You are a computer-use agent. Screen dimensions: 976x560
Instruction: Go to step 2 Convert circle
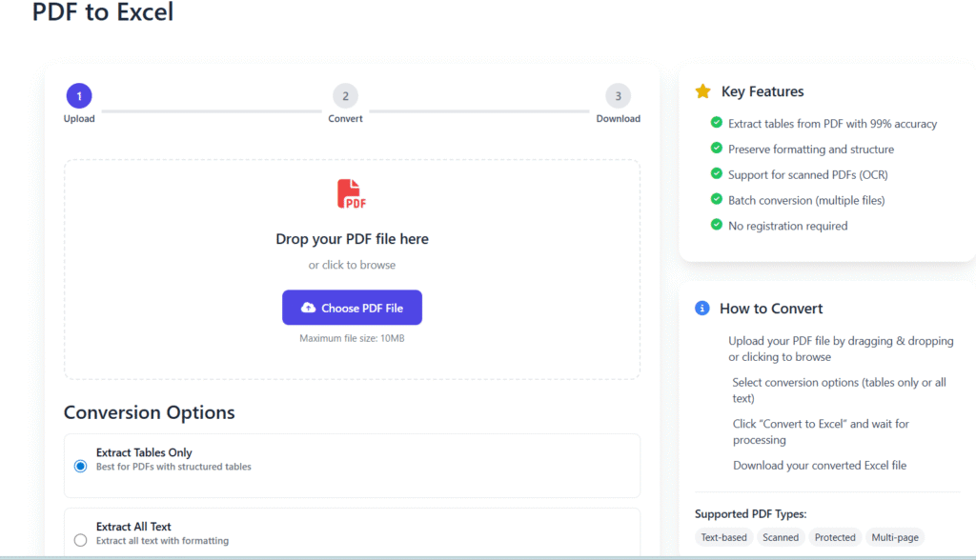click(x=345, y=95)
